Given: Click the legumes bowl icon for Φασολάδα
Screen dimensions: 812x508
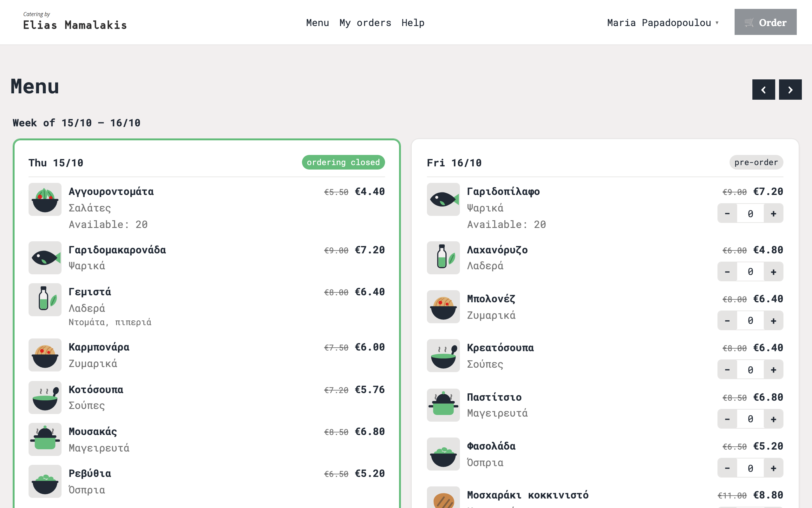Looking at the screenshot, I should pos(443,454).
